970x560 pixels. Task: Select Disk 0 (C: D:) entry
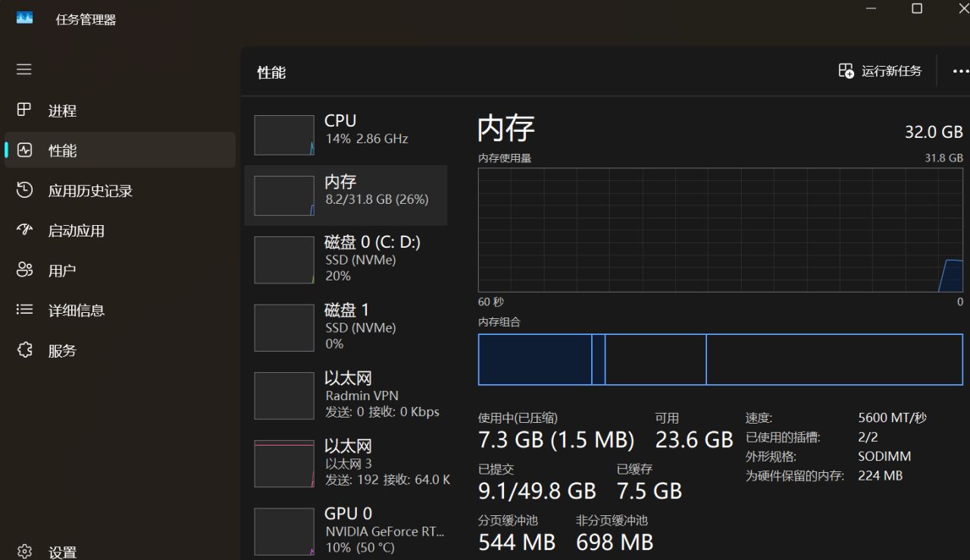click(346, 258)
